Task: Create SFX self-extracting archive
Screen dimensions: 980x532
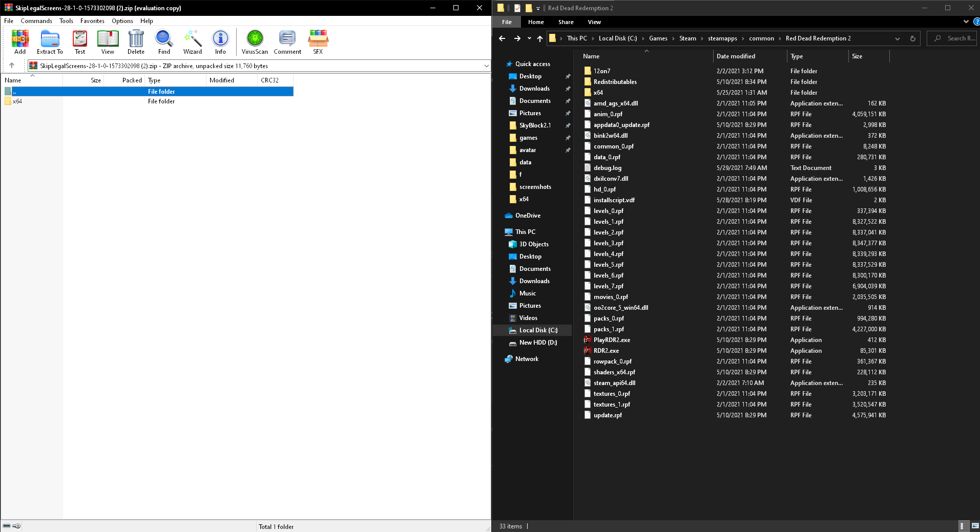Action: [x=318, y=41]
